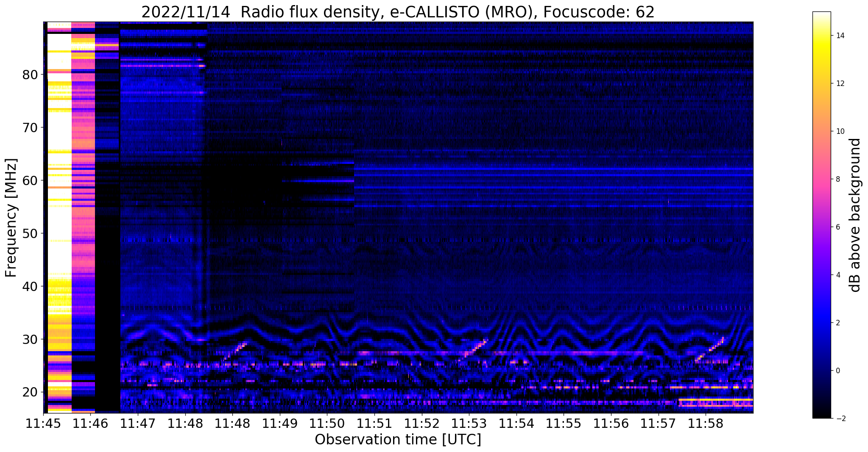
Task: Click the 60 tick on frequency axis
Action: (31, 180)
